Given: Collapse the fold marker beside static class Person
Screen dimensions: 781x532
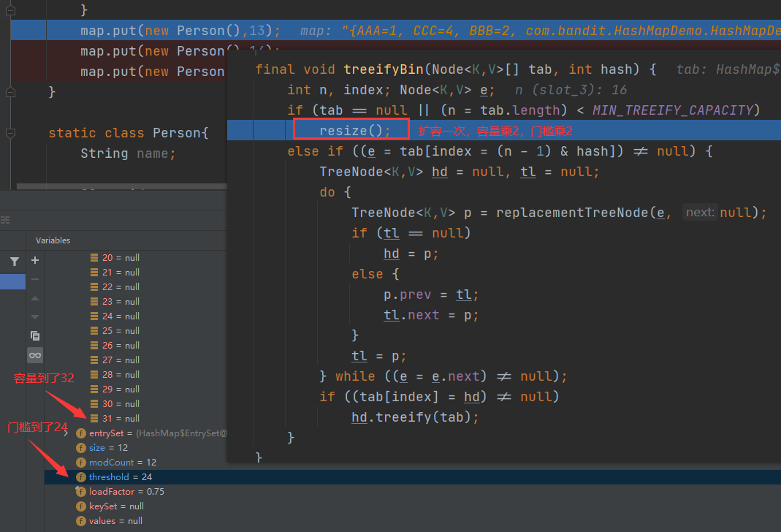Looking at the screenshot, I should (10, 133).
